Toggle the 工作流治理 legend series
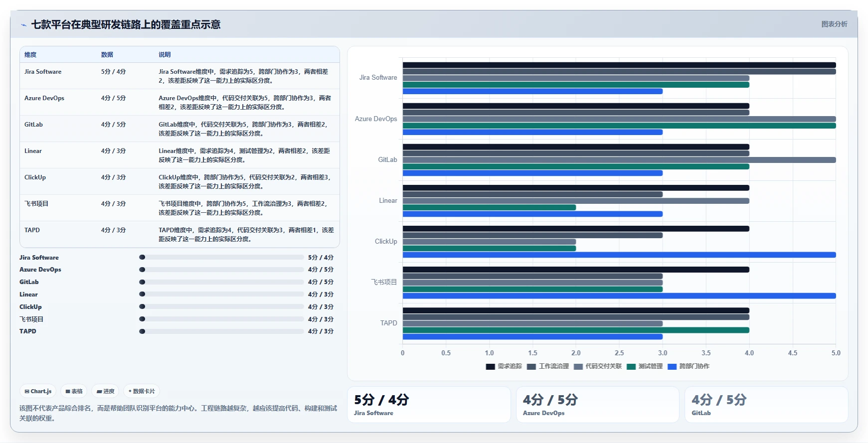This screenshot has width=868, height=443. click(548, 366)
